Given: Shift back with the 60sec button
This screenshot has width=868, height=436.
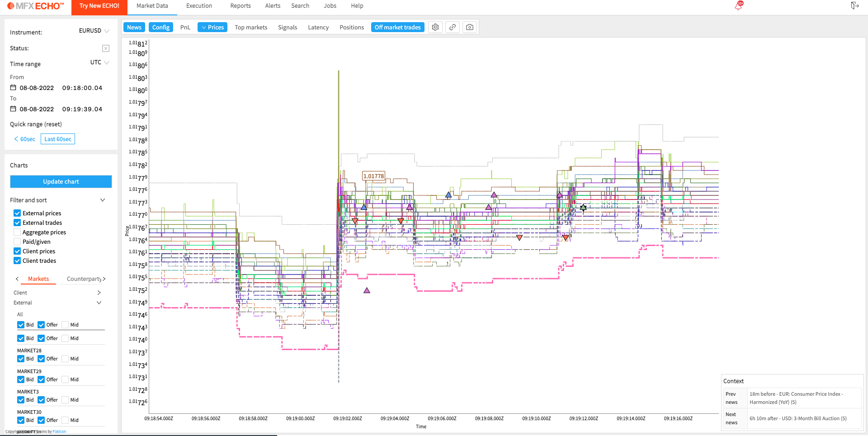Looking at the screenshot, I should point(24,139).
